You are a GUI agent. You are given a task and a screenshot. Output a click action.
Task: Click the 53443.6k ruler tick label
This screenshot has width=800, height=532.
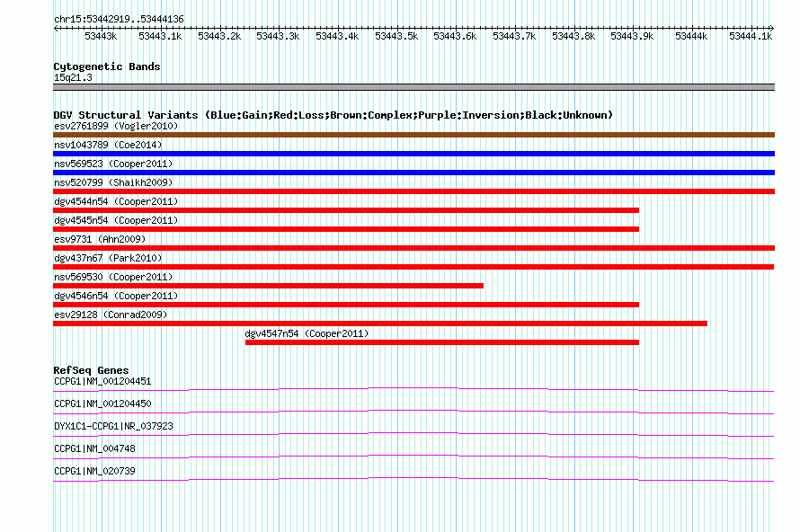coord(455,37)
